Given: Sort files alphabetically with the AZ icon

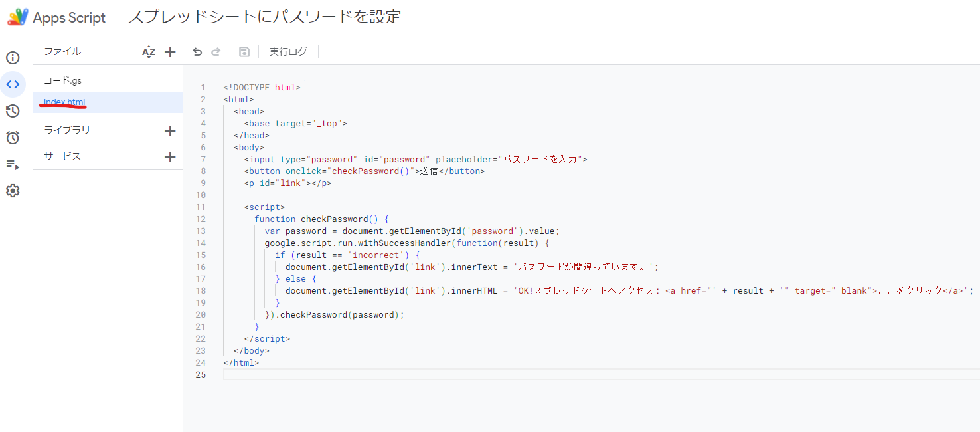Looking at the screenshot, I should click(149, 51).
